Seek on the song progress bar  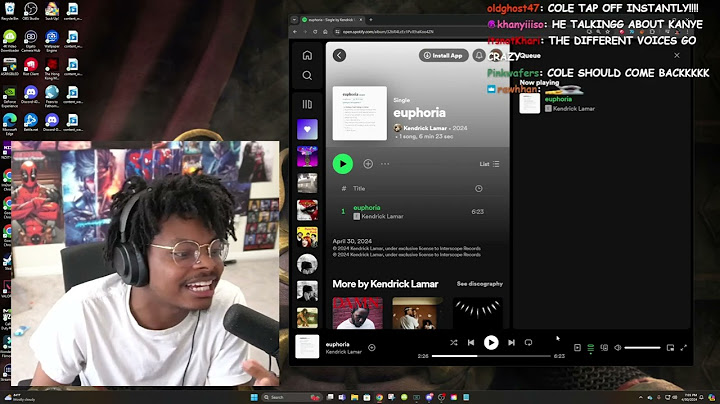coord(491,356)
